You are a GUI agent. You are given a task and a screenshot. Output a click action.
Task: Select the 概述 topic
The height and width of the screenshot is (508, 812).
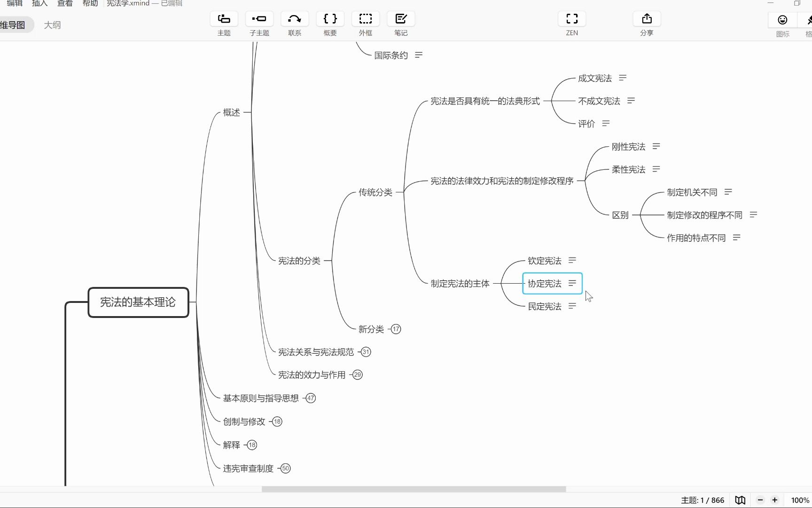[x=231, y=112]
